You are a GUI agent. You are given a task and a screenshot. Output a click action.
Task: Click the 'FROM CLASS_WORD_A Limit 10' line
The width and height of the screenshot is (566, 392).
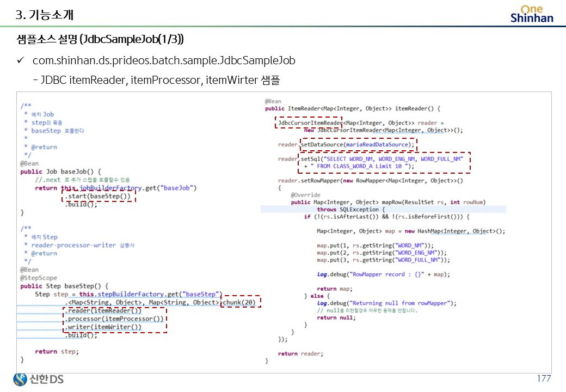pos(359,166)
